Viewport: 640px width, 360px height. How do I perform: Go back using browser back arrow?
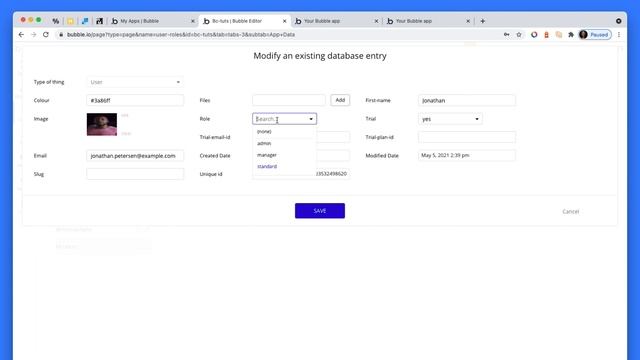[21, 35]
